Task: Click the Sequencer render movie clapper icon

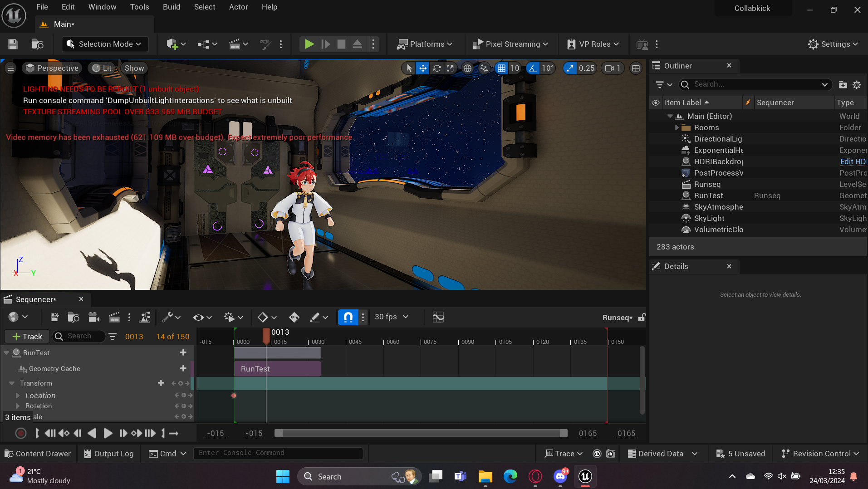Action: 114,317
